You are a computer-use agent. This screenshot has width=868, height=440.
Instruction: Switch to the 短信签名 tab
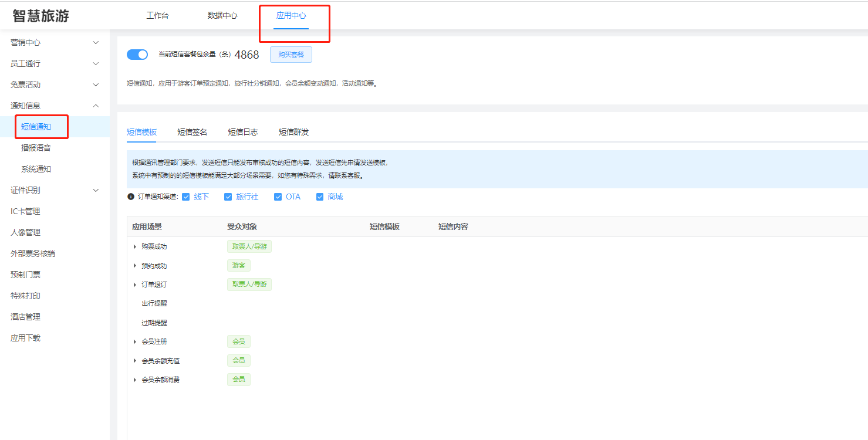[x=192, y=132]
